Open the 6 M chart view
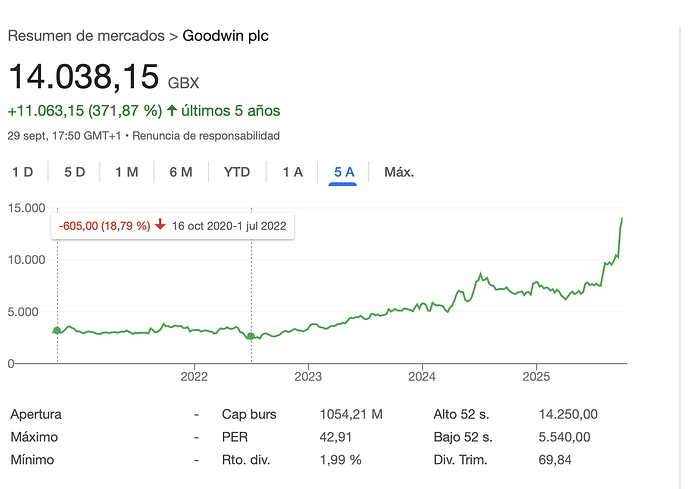This screenshot has width=690, height=489. tap(181, 172)
